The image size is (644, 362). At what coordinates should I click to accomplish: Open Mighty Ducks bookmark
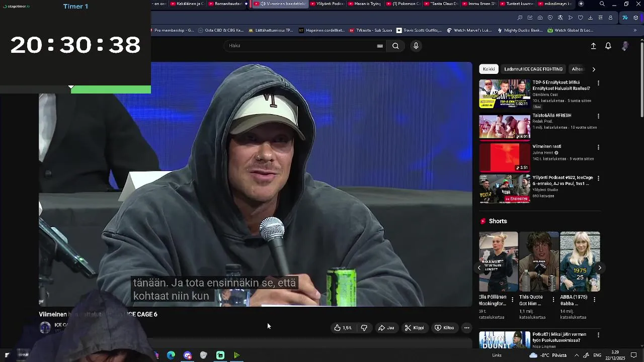point(519,30)
